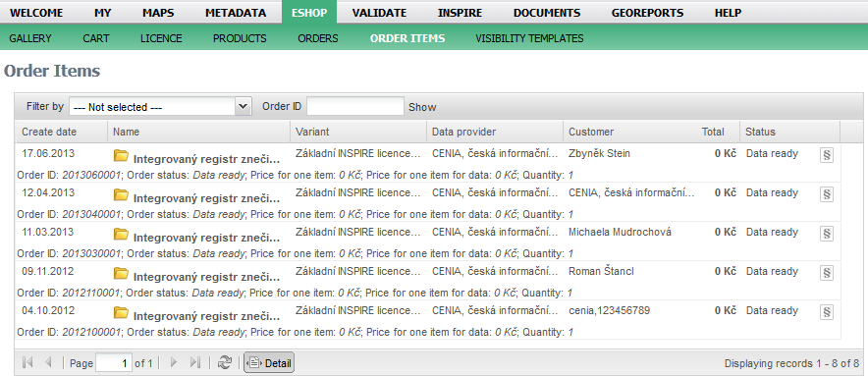Go to previous page in pager
Screen dimensions: 868x376
tap(47, 362)
